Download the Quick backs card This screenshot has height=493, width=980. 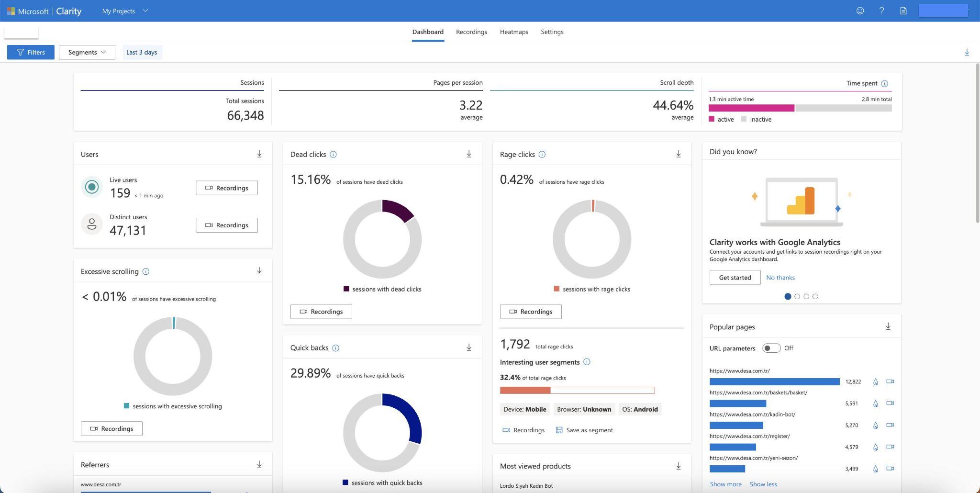click(x=468, y=347)
